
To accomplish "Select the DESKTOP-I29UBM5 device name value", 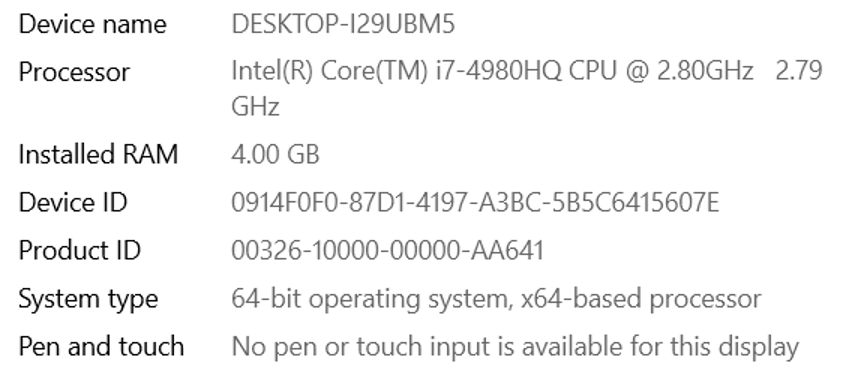I will pos(343,24).
